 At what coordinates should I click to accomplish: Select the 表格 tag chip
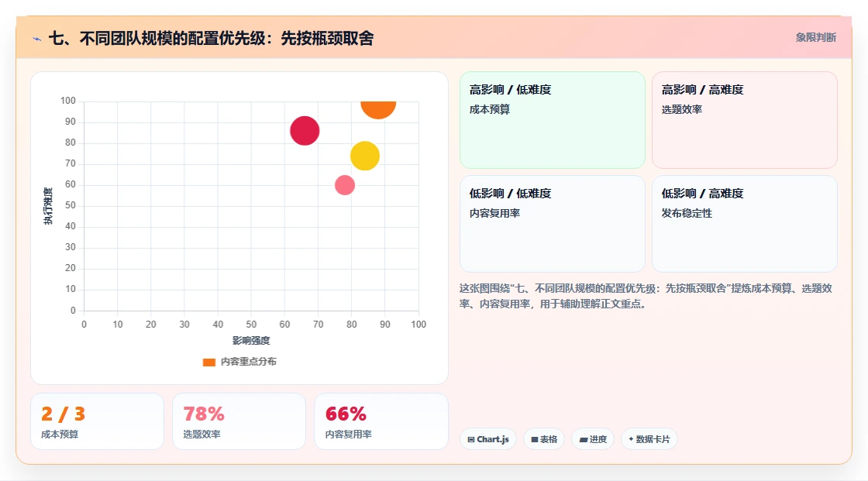(x=544, y=439)
